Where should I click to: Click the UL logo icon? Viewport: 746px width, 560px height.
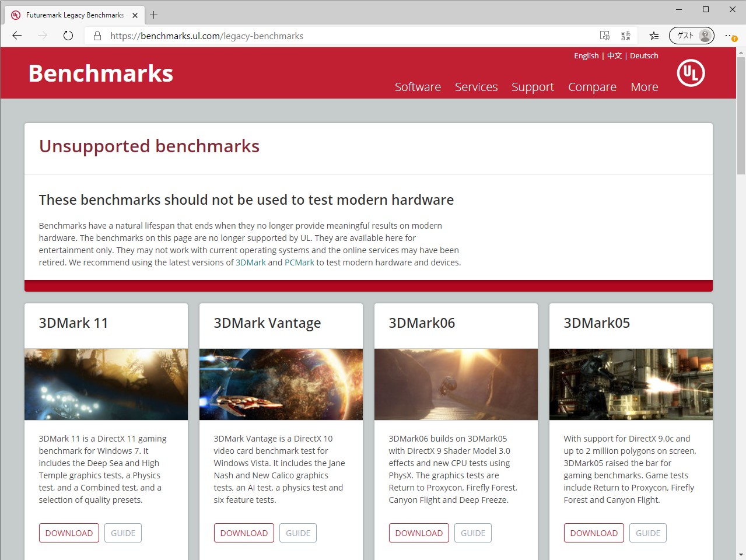691,73
